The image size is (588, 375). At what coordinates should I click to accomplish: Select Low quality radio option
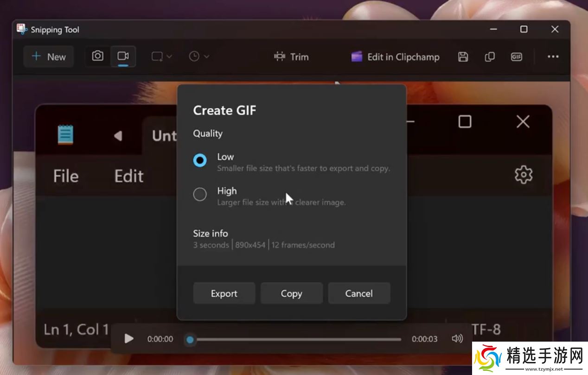pyautogui.click(x=200, y=160)
